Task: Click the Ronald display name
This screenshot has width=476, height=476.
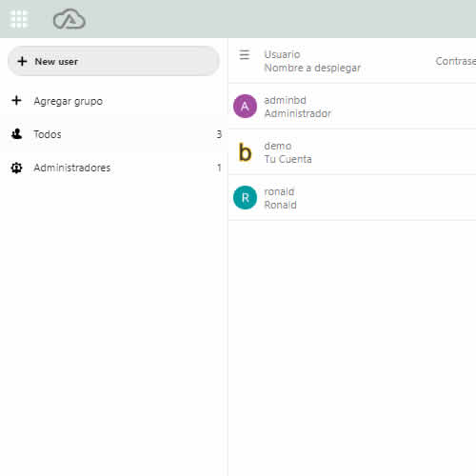Action: click(x=281, y=205)
